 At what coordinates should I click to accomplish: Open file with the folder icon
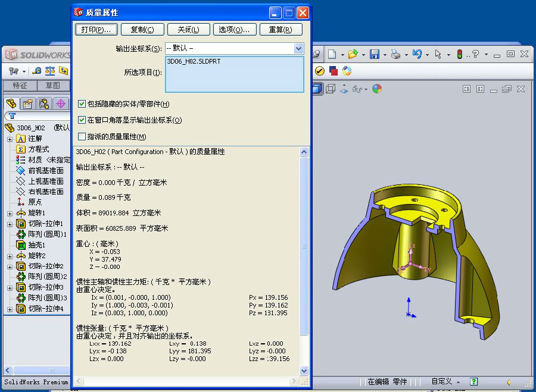(x=353, y=54)
